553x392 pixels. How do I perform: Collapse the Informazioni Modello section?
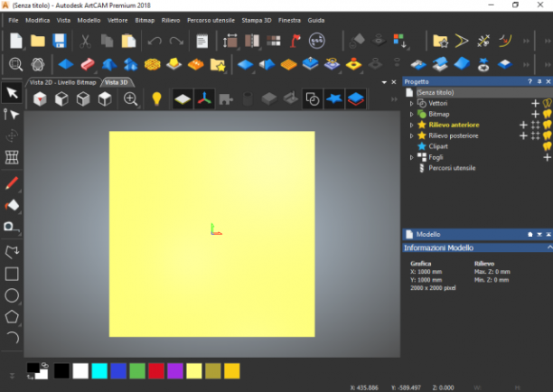[x=549, y=247]
